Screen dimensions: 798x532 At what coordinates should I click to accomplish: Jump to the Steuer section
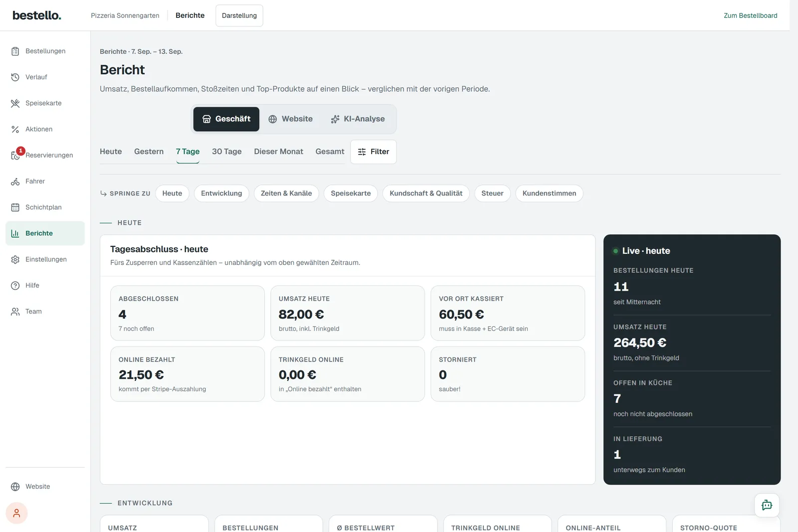[x=492, y=193]
